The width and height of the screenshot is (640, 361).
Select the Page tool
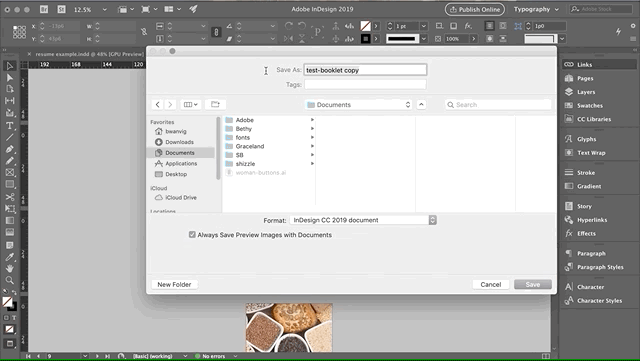(10, 89)
